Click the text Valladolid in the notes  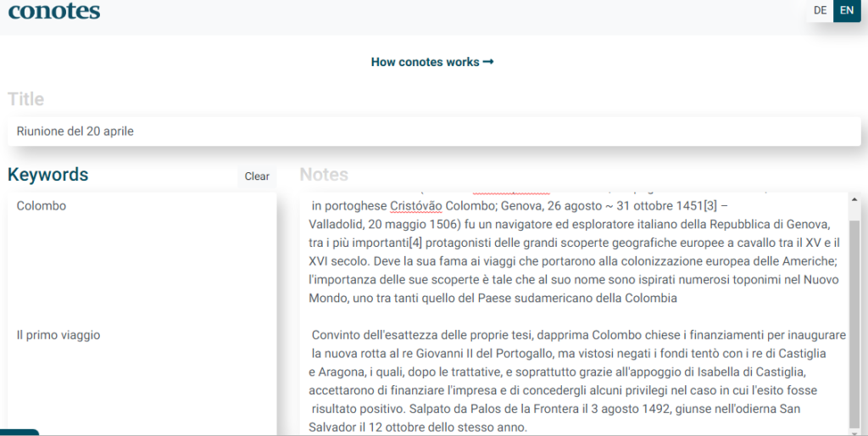337,225
